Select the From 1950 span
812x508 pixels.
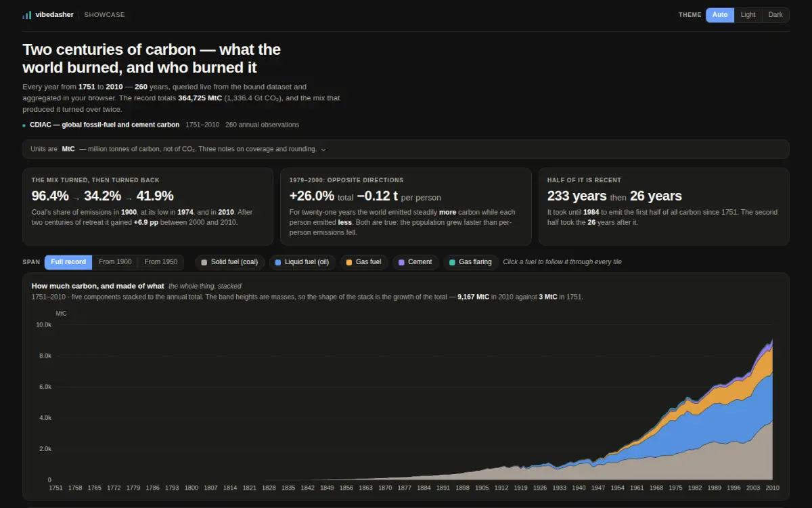point(161,262)
